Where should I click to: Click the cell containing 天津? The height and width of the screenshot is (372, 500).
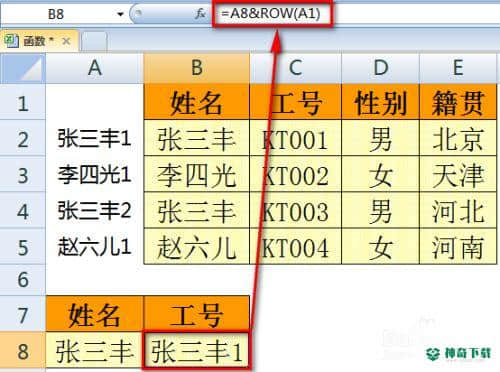[x=458, y=174]
